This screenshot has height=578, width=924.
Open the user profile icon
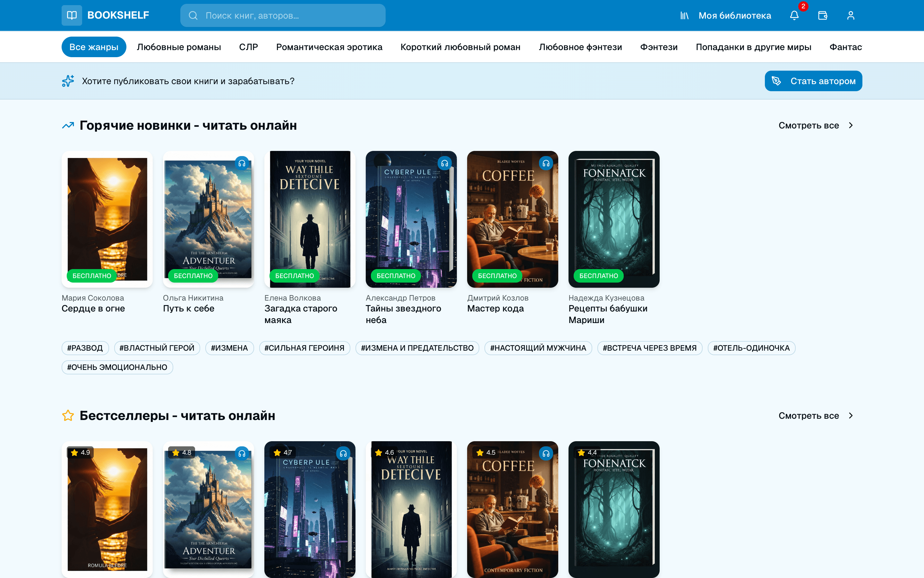click(851, 15)
